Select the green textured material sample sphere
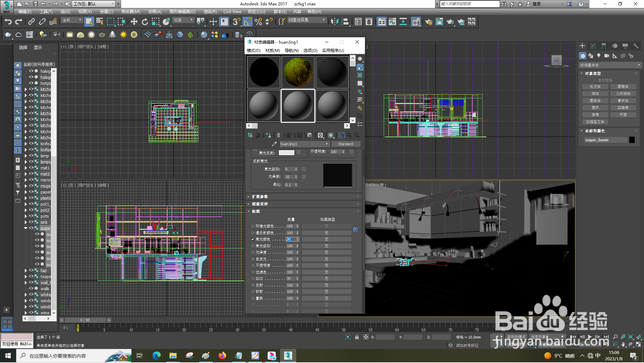 point(298,72)
